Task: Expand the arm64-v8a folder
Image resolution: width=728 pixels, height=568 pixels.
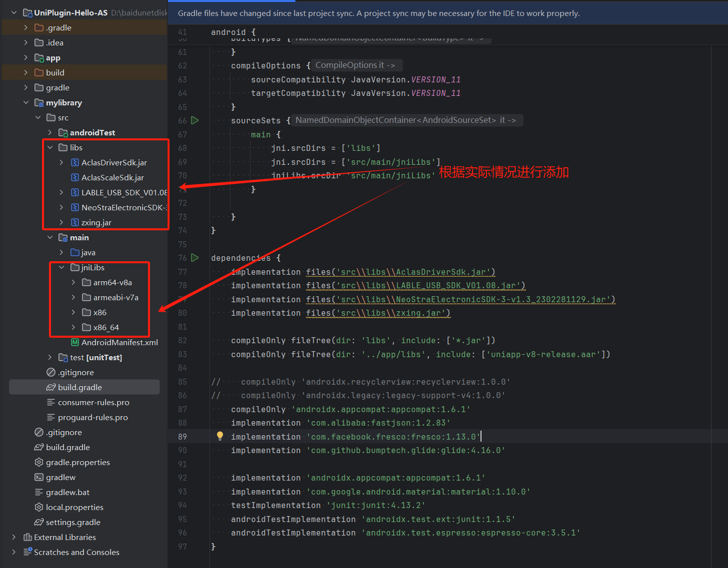Action: click(x=73, y=282)
